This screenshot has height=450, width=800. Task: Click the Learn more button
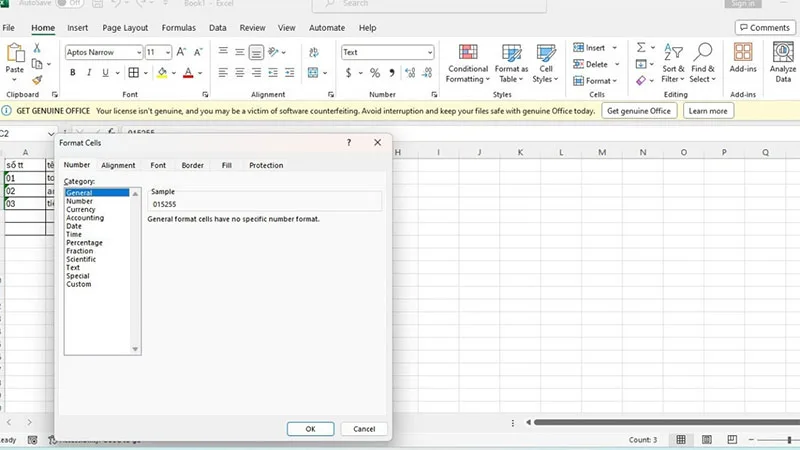pos(708,111)
